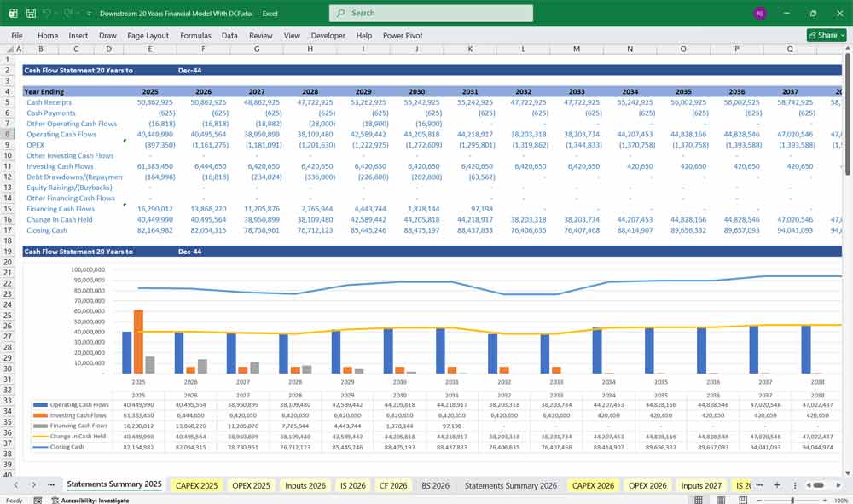
Task: Switch to the Formulas ribbon tab
Action: tap(195, 35)
